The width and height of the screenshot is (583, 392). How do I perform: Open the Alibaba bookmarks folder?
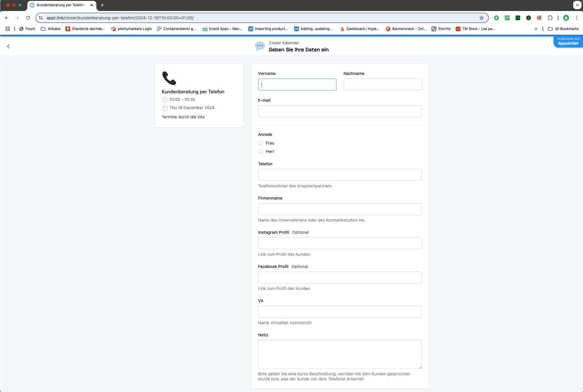(x=51, y=29)
